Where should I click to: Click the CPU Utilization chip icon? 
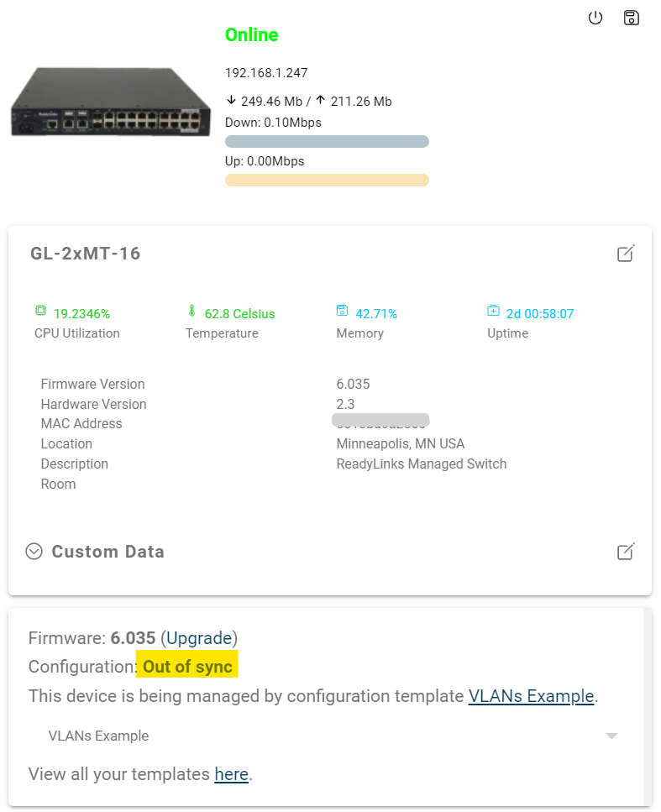pyautogui.click(x=40, y=311)
